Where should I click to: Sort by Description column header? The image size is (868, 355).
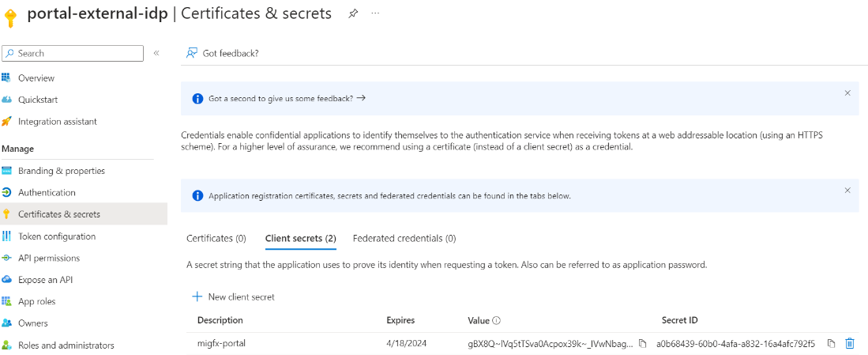(220, 320)
